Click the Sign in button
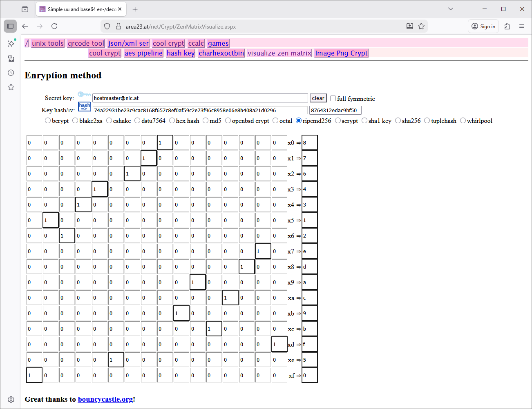Image resolution: width=532 pixels, height=409 pixels. [x=483, y=26]
